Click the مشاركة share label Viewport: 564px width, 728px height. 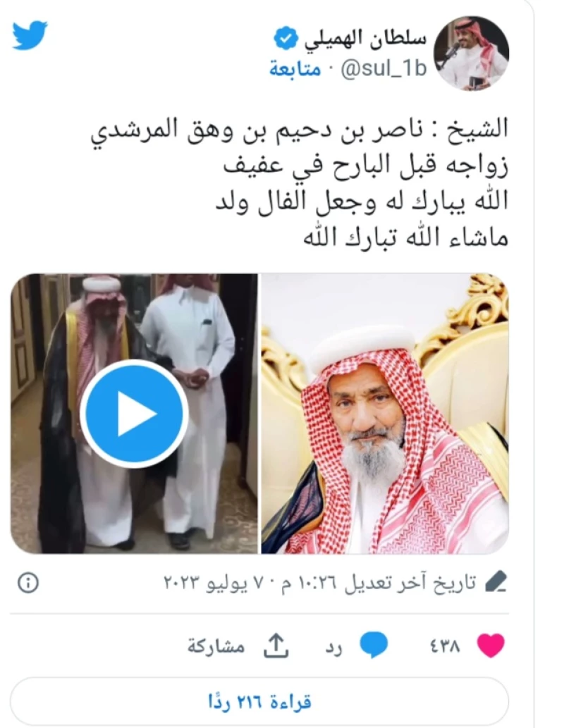(x=216, y=646)
